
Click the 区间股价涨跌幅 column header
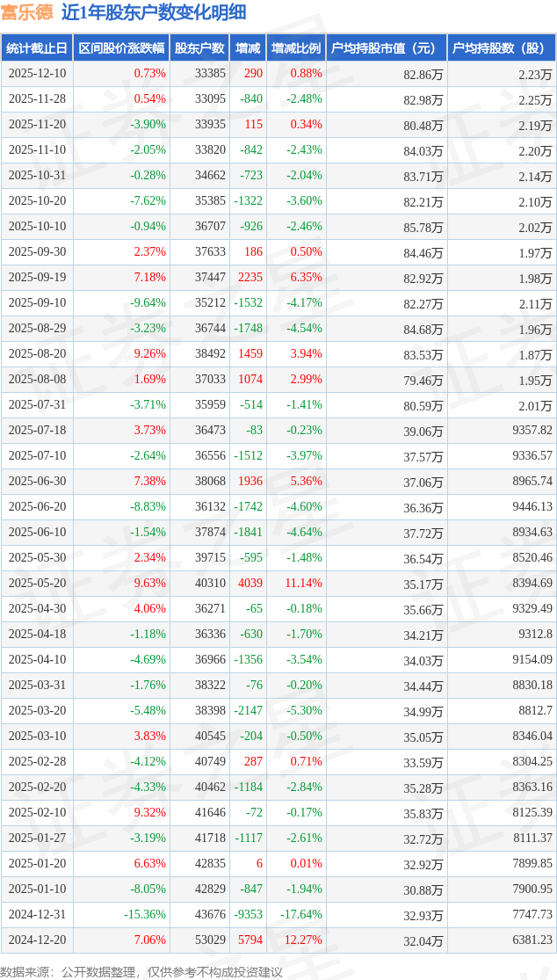120,48
